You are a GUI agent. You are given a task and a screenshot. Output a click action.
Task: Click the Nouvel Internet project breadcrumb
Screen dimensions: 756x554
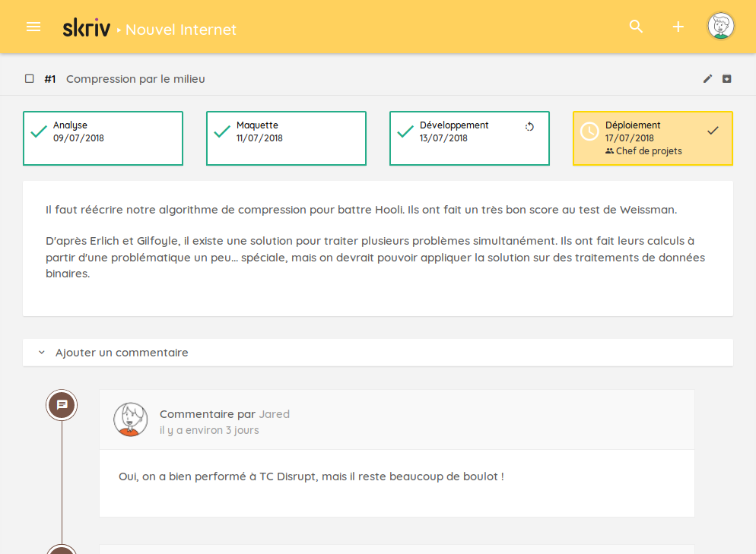tap(181, 30)
